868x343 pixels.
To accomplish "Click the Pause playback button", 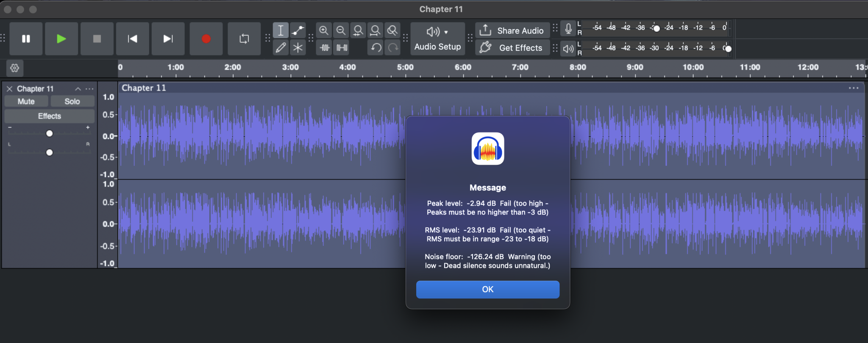I will (26, 39).
